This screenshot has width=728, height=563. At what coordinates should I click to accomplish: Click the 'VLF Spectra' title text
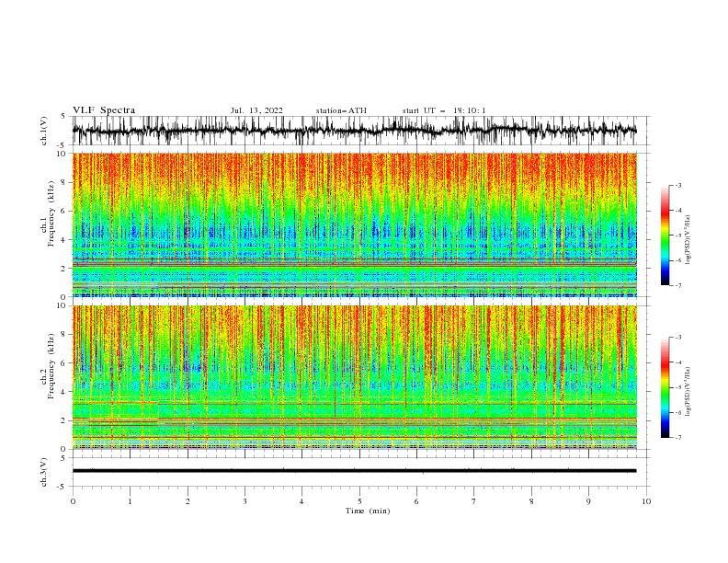[x=104, y=110]
